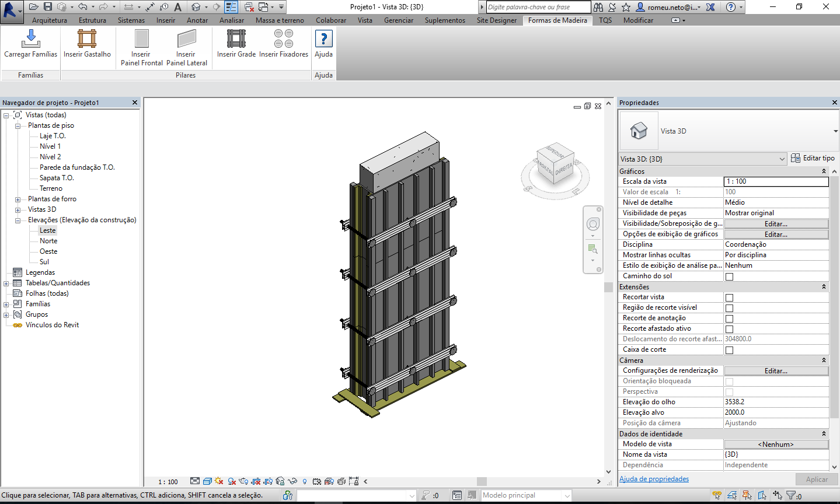The image size is (840, 504).
Task: Toggle the Caixa de corte checkbox
Action: [729, 350]
